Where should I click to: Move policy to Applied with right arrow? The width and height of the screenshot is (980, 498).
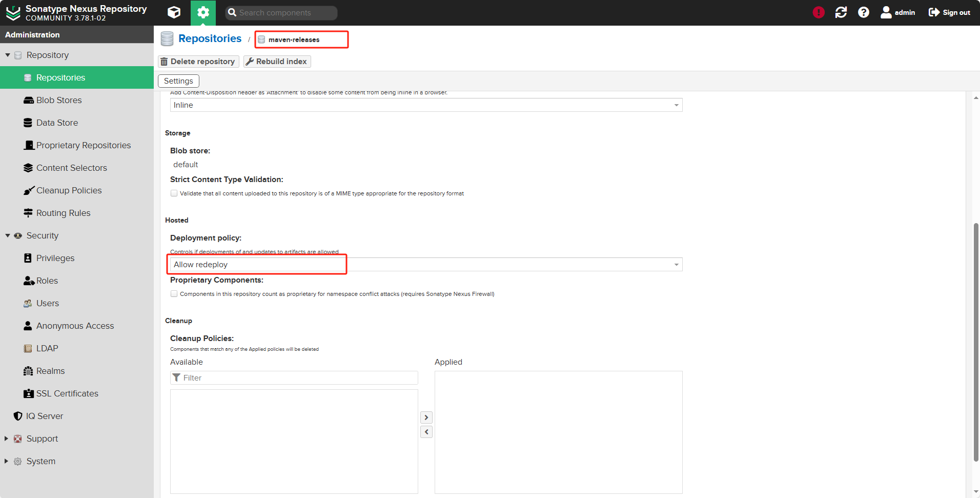point(426,417)
